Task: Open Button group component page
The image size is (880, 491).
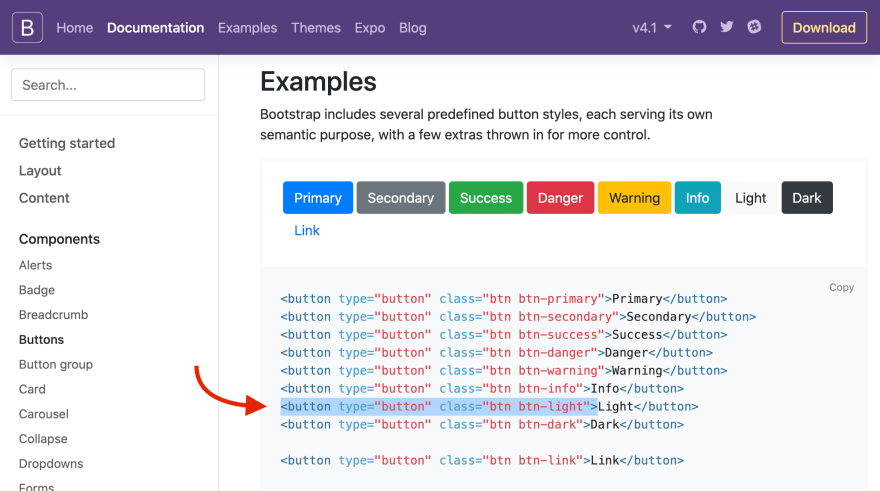Action: 56,365
